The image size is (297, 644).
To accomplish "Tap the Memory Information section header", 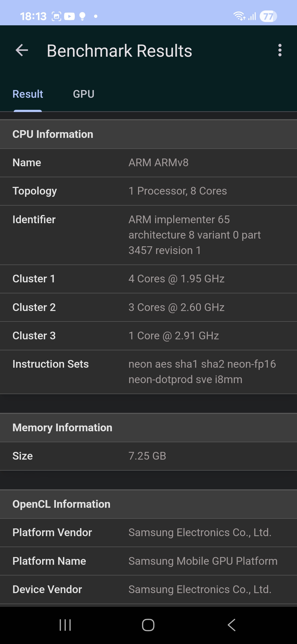I will (x=148, y=428).
